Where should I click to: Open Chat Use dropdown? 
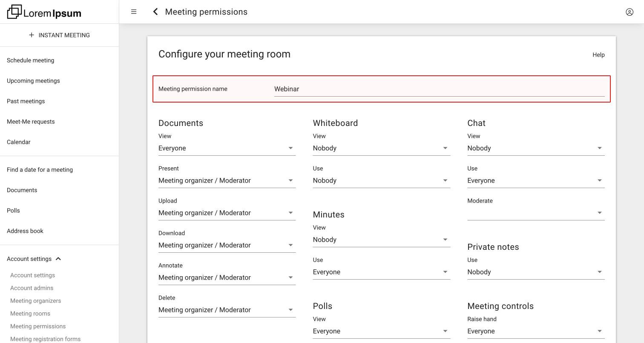tap(536, 180)
